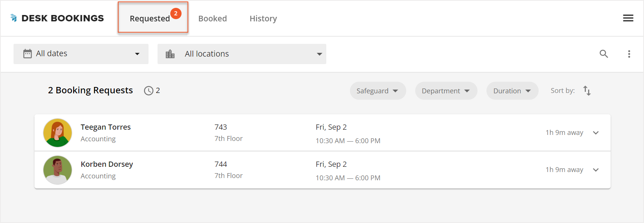Switch to the Booked tab
Image resolution: width=644 pixels, height=223 pixels.
(x=213, y=18)
